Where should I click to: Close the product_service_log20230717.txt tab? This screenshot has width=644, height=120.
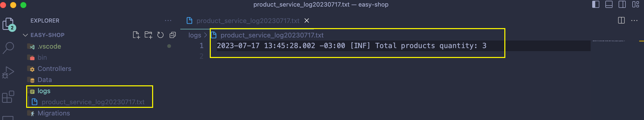pos(307,21)
